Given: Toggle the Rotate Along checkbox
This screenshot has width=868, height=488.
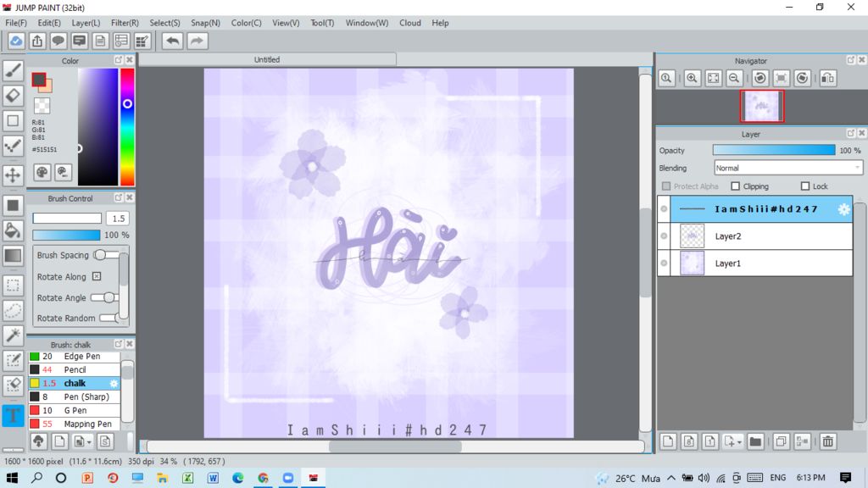Looking at the screenshot, I should coord(97,276).
